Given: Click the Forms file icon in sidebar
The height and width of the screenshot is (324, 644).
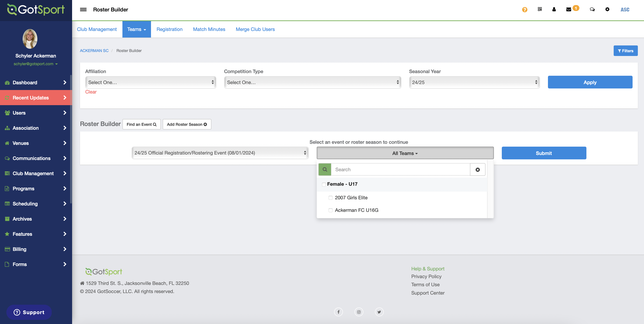Looking at the screenshot, I should tap(7, 264).
